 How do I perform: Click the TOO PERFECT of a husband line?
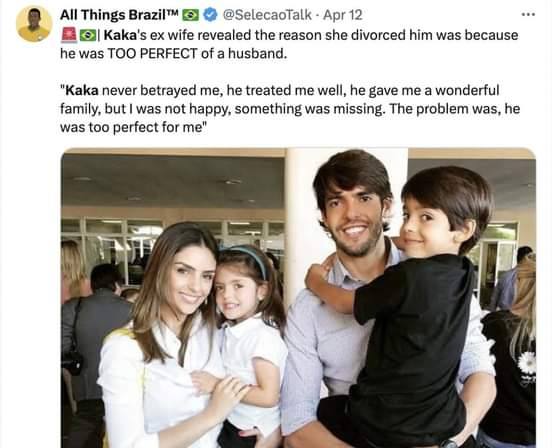click(x=174, y=53)
